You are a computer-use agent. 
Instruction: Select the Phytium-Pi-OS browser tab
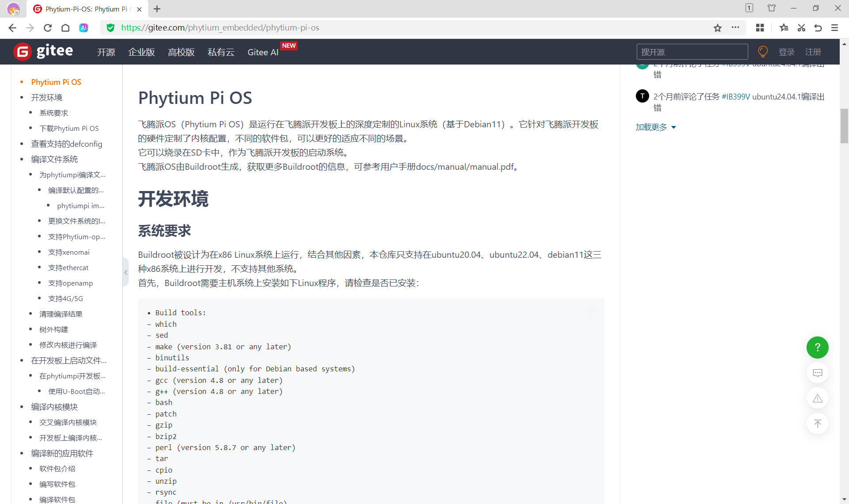[x=86, y=9]
